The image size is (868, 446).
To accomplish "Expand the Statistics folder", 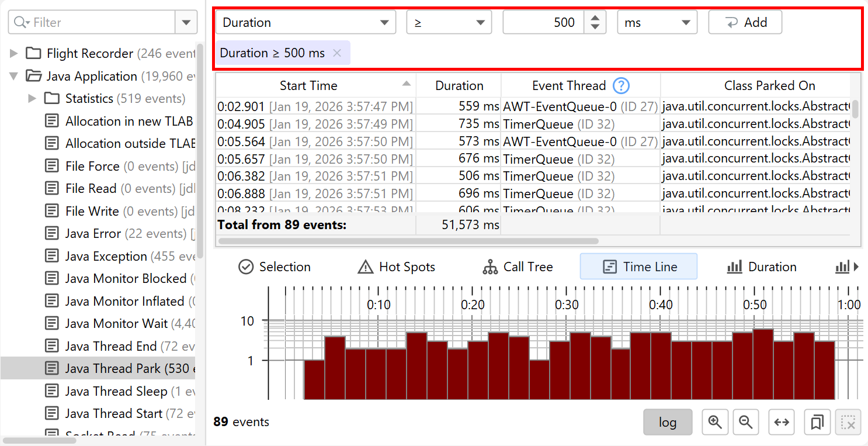I will pyautogui.click(x=33, y=99).
